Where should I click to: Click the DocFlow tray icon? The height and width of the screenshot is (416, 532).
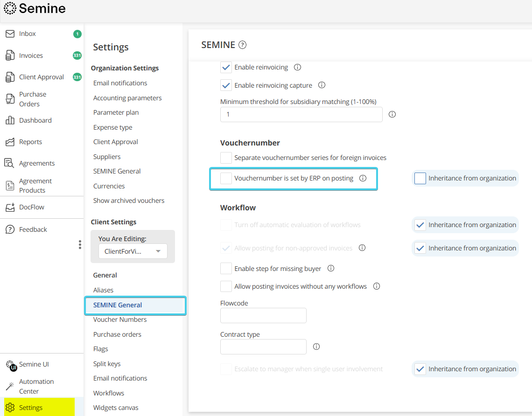tap(10, 208)
